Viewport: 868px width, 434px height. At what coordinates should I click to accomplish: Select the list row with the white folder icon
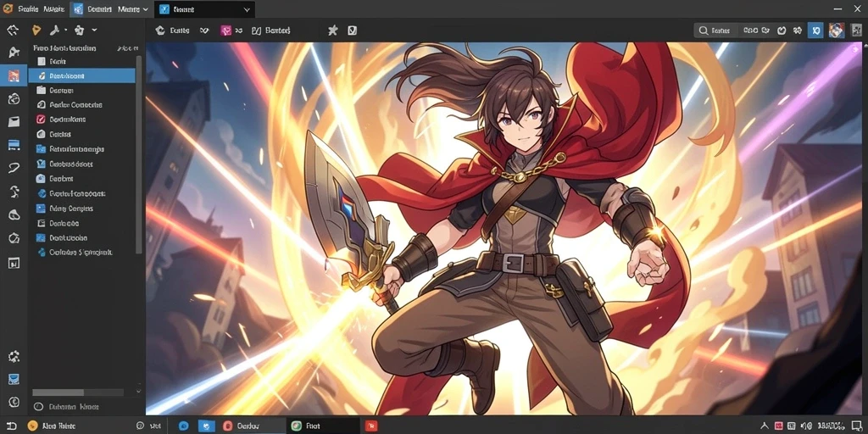pyautogui.click(x=82, y=90)
